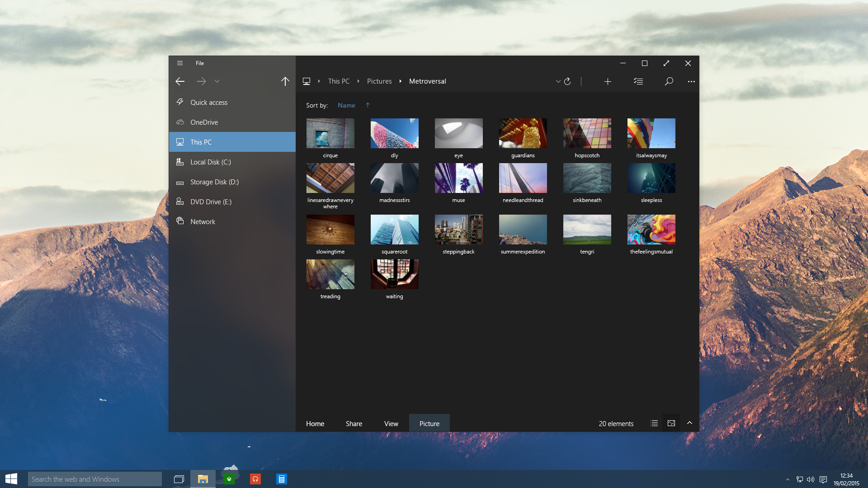Click the sort options icon

638,81
